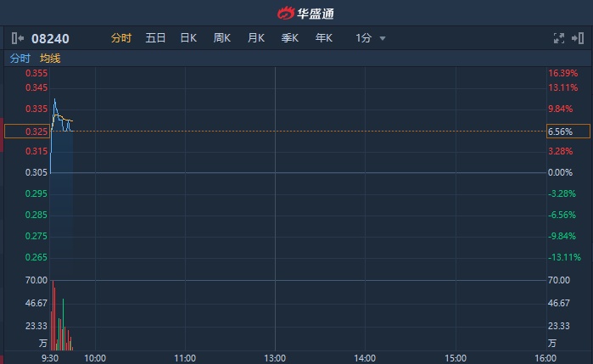Select the 分时 chart tab
Image resolution: width=593 pixels, height=364 pixels.
coord(121,38)
